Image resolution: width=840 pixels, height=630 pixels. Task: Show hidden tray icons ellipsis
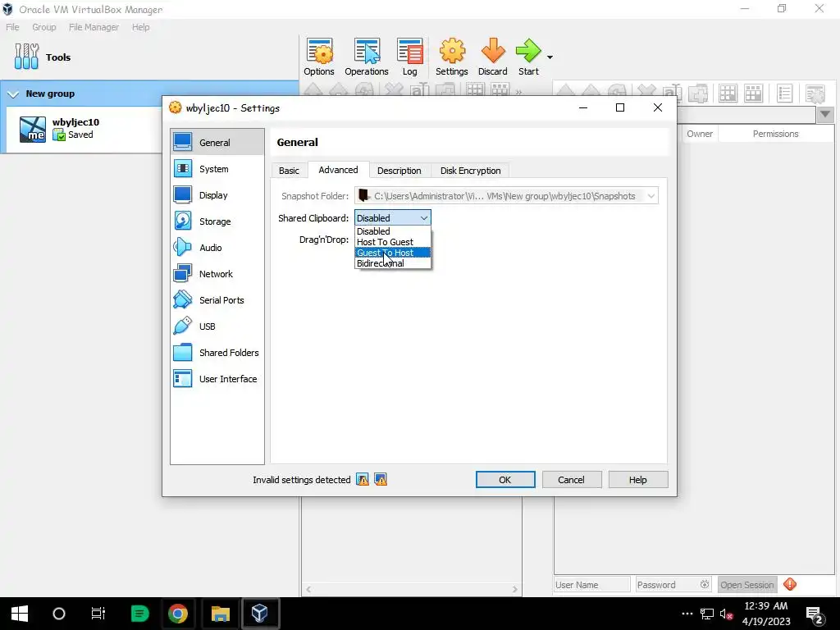(687, 614)
